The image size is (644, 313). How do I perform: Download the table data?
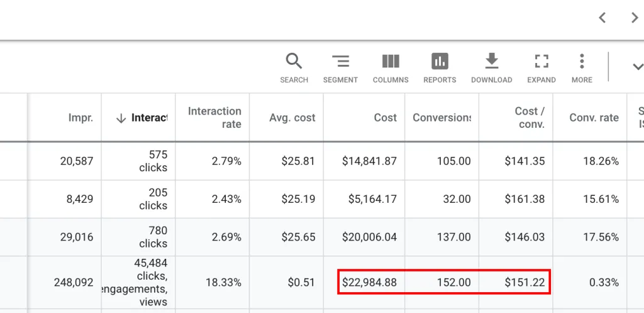pyautogui.click(x=491, y=68)
